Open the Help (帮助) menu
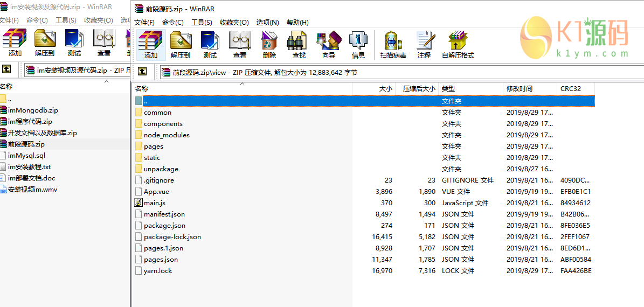The image size is (644, 307). [297, 23]
